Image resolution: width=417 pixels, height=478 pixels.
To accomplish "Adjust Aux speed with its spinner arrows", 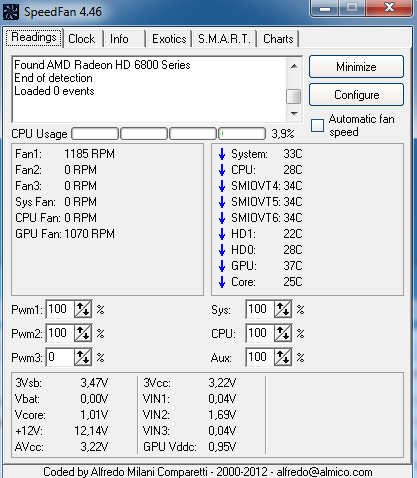I will click(x=283, y=357).
